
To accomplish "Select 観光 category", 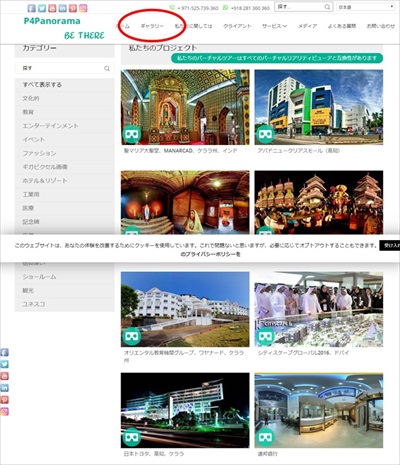I will click(x=65, y=290).
